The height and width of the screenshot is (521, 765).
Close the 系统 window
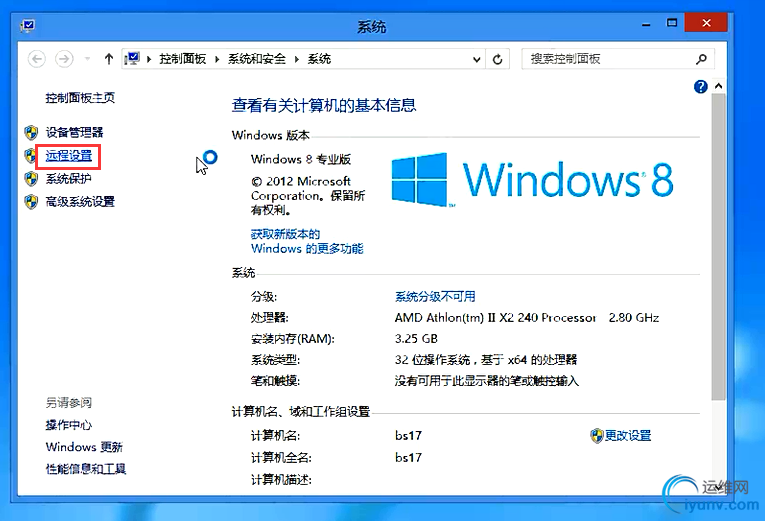pos(706,22)
